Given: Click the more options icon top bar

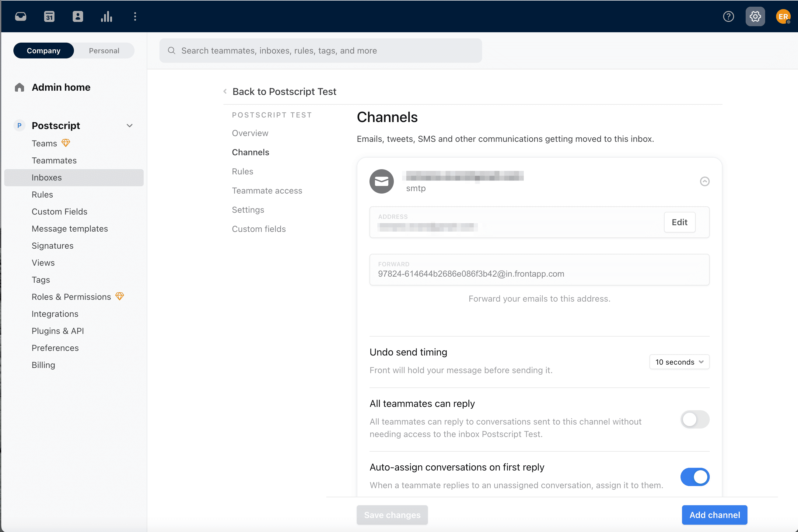Looking at the screenshot, I should point(134,16).
